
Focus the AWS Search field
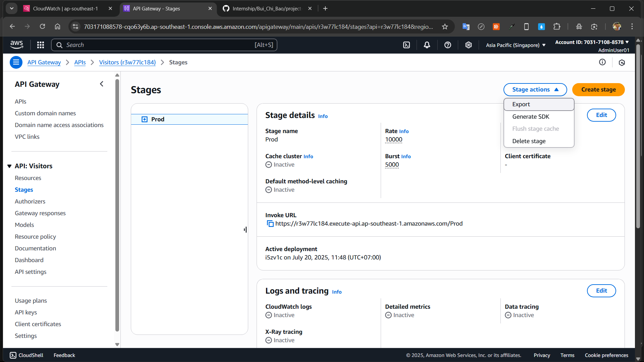point(164,45)
